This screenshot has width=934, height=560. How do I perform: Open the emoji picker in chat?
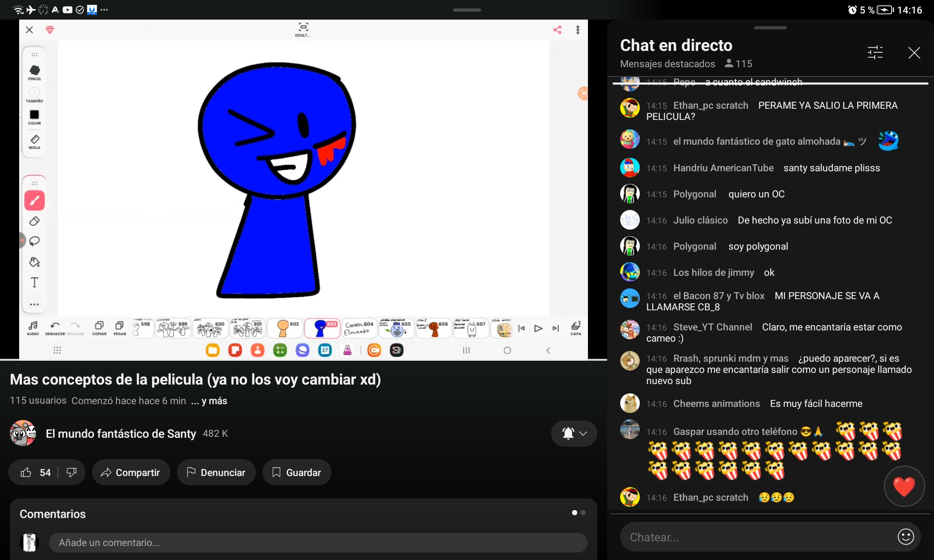tap(906, 537)
